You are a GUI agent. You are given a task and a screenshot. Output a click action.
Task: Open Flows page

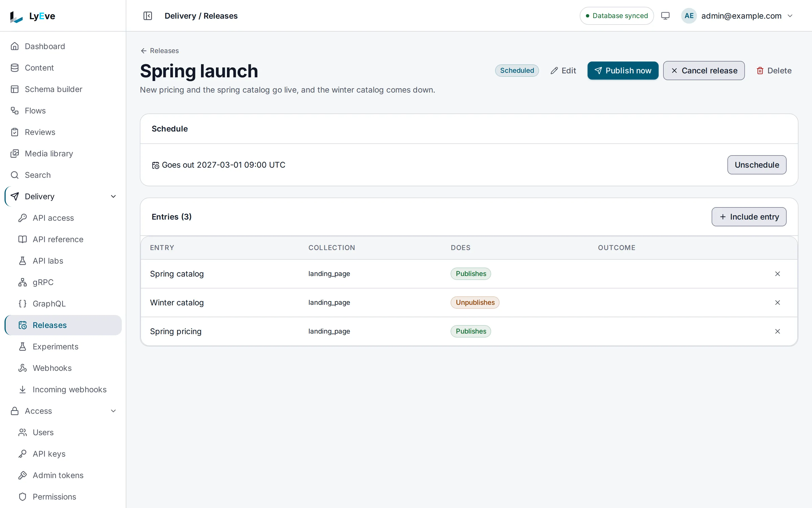coord(63,111)
